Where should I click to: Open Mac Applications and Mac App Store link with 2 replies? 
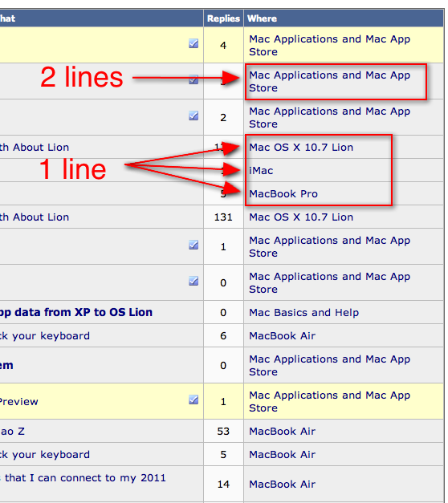click(x=329, y=117)
